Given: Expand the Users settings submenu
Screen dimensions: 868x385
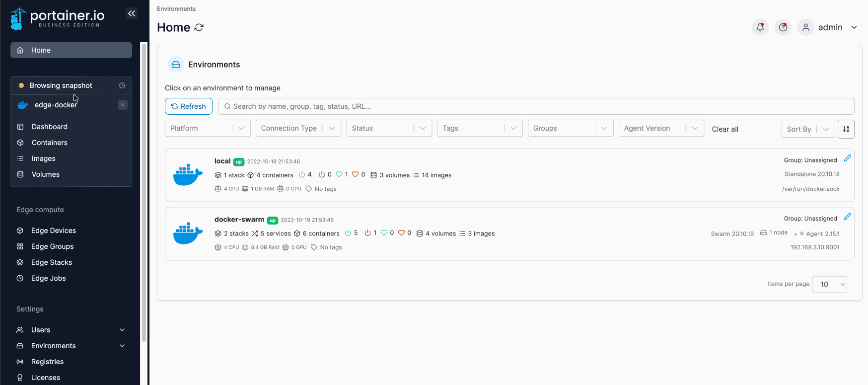Looking at the screenshot, I should tap(122, 330).
